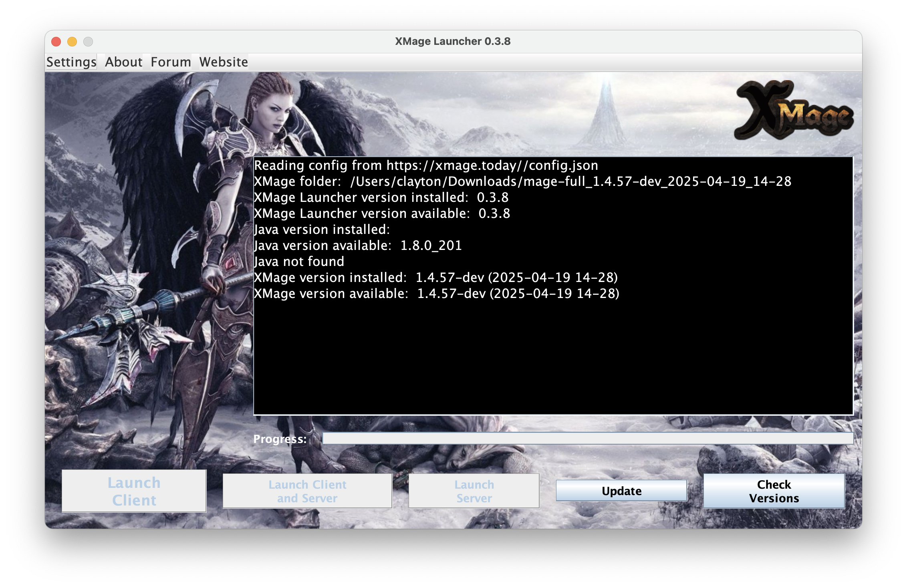Viewport: 907px width, 588px height.
Task: Click the 'Java version available' console line
Action: point(358,246)
